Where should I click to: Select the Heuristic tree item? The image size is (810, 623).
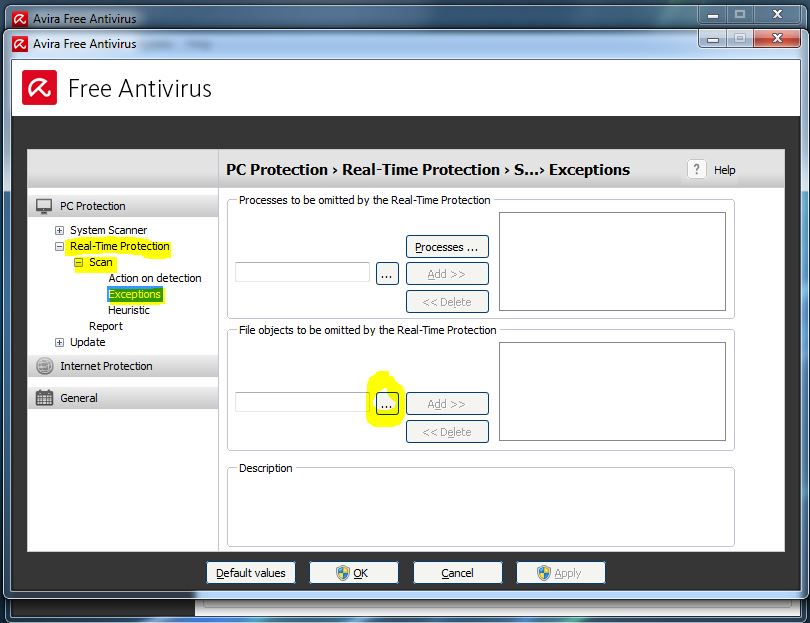129,310
